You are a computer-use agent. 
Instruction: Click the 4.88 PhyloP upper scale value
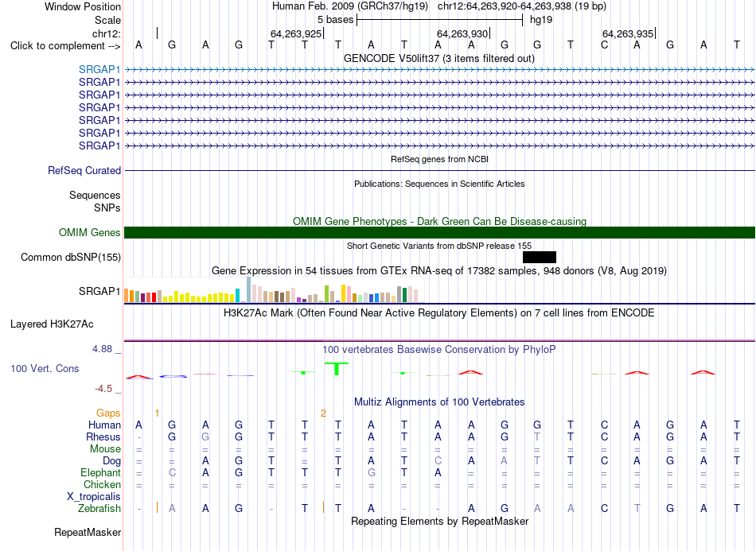pos(103,349)
